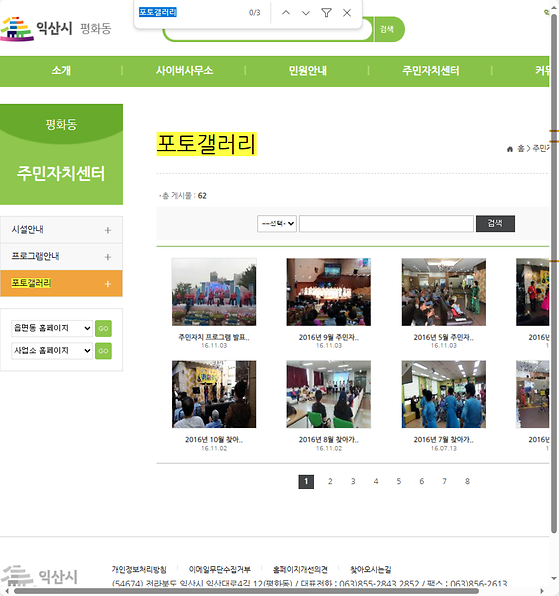Viewport: 559px width, 596px height.
Task: Click title 2016년 10월 찾아..
Action: [x=214, y=439]
